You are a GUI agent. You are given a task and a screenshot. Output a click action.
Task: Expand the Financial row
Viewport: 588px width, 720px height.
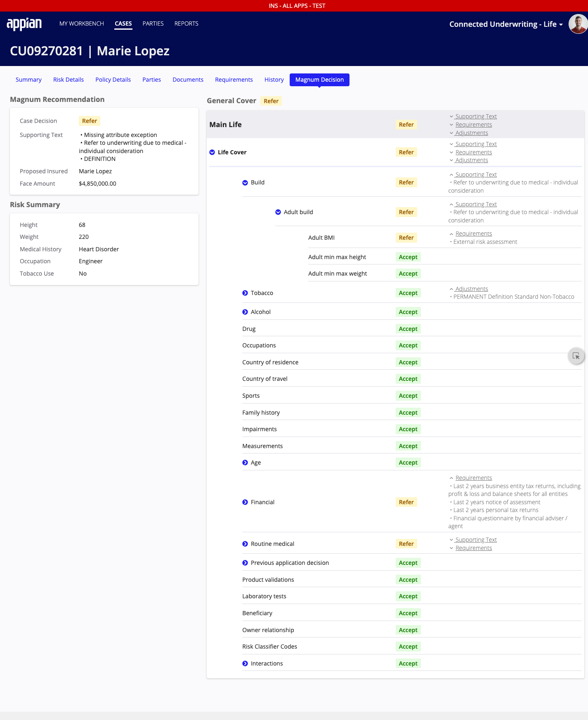(245, 502)
